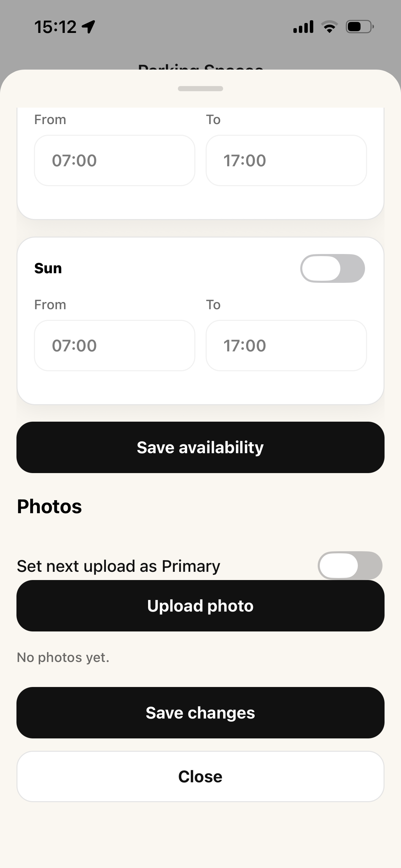Viewport: 401px width, 868px height.
Task: Open Sun's To time picker
Action: (x=286, y=346)
